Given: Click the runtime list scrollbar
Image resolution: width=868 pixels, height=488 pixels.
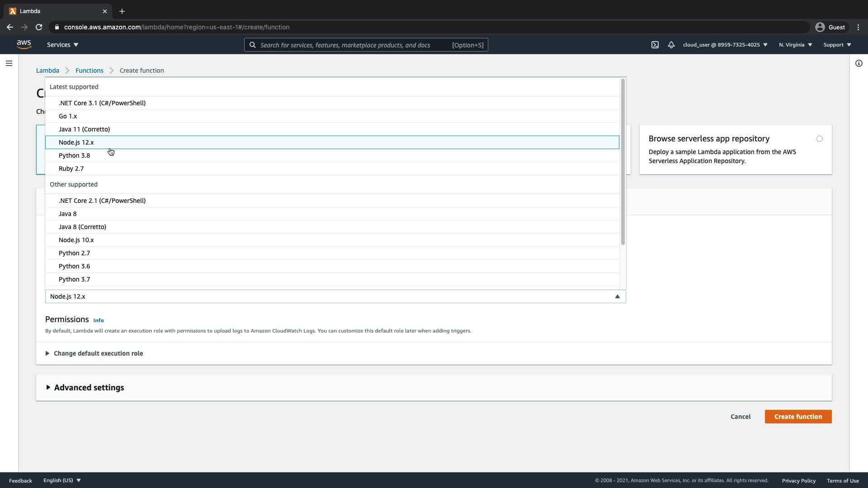Looking at the screenshot, I should pos(623,163).
